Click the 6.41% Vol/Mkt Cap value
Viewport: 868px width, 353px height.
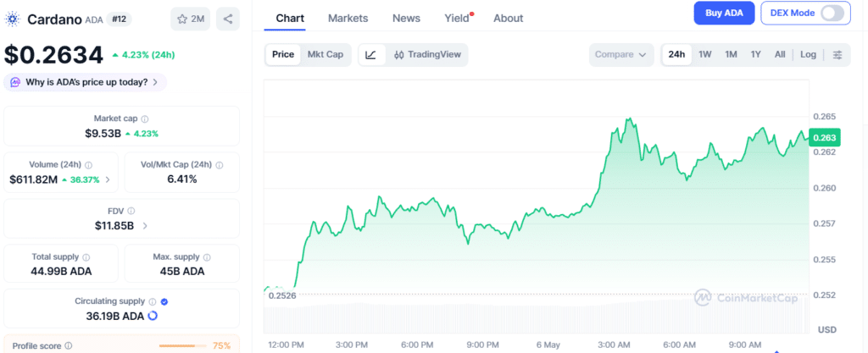182,179
